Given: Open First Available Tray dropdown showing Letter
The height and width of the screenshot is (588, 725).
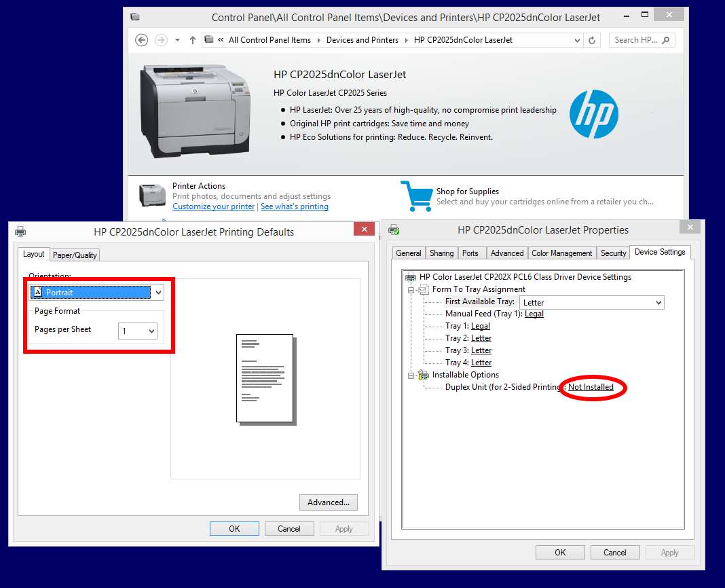Looking at the screenshot, I should pyautogui.click(x=592, y=303).
